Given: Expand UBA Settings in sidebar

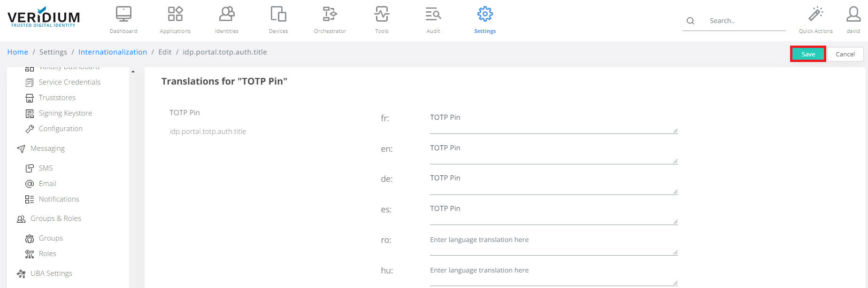Looking at the screenshot, I should 51,273.
